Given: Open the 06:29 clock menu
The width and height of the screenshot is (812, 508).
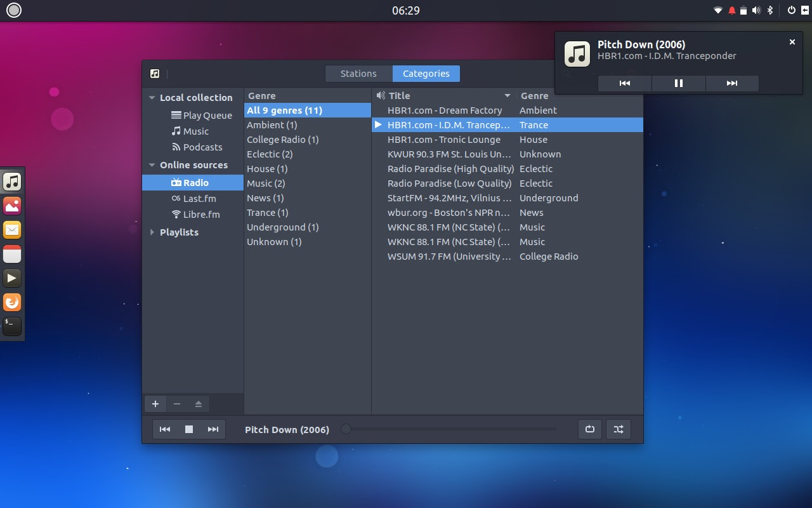Looking at the screenshot, I should (x=406, y=10).
